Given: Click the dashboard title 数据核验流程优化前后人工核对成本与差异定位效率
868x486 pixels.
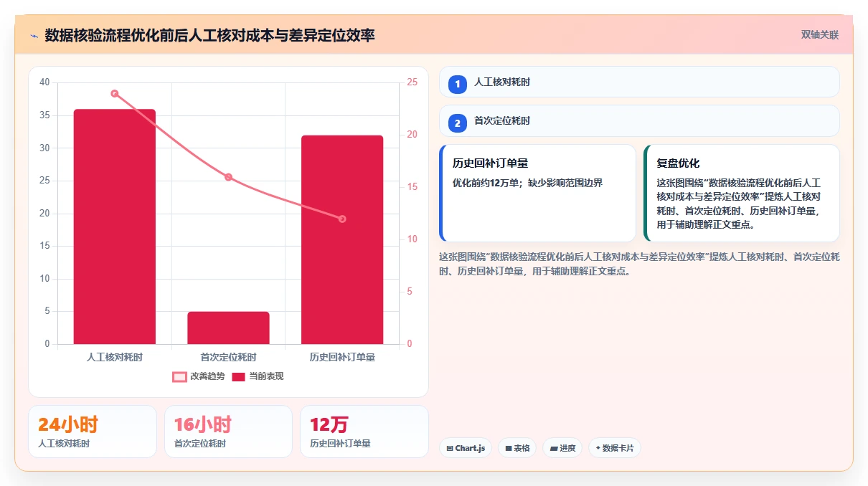Looking at the screenshot, I should [209, 35].
